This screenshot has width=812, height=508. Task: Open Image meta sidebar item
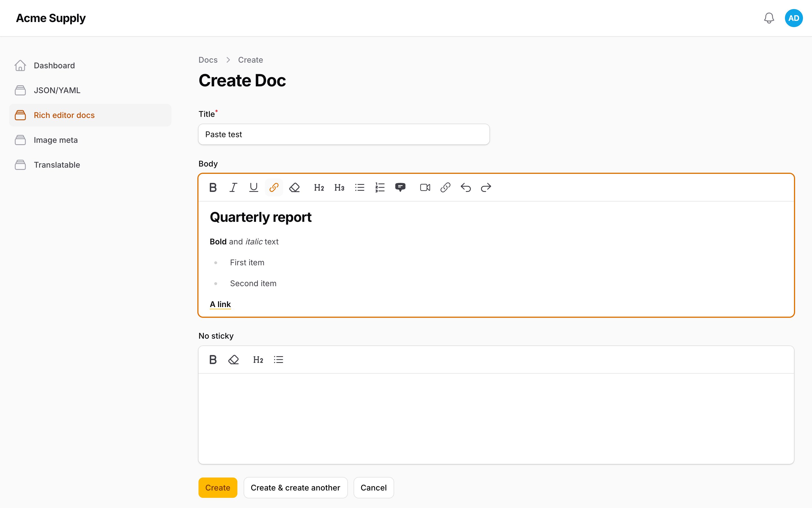click(x=90, y=140)
